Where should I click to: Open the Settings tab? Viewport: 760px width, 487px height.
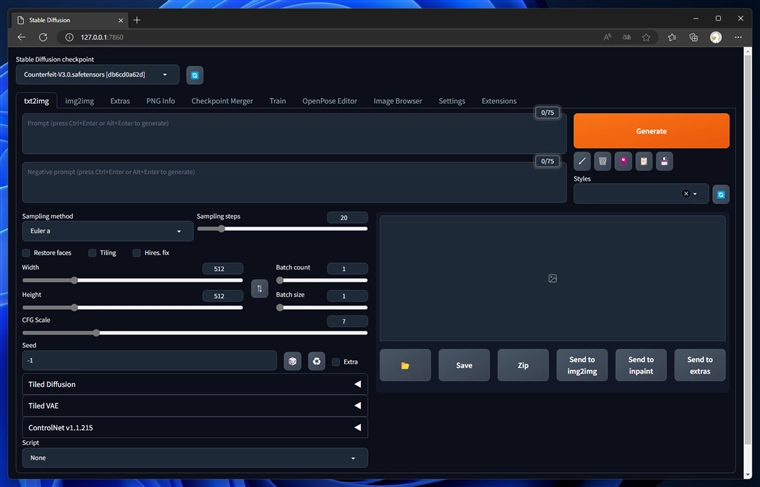click(452, 101)
